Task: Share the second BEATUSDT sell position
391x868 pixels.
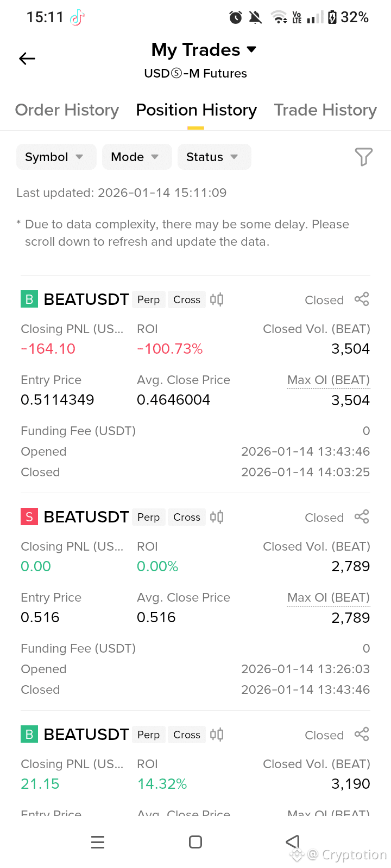Action: click(362, 517)
